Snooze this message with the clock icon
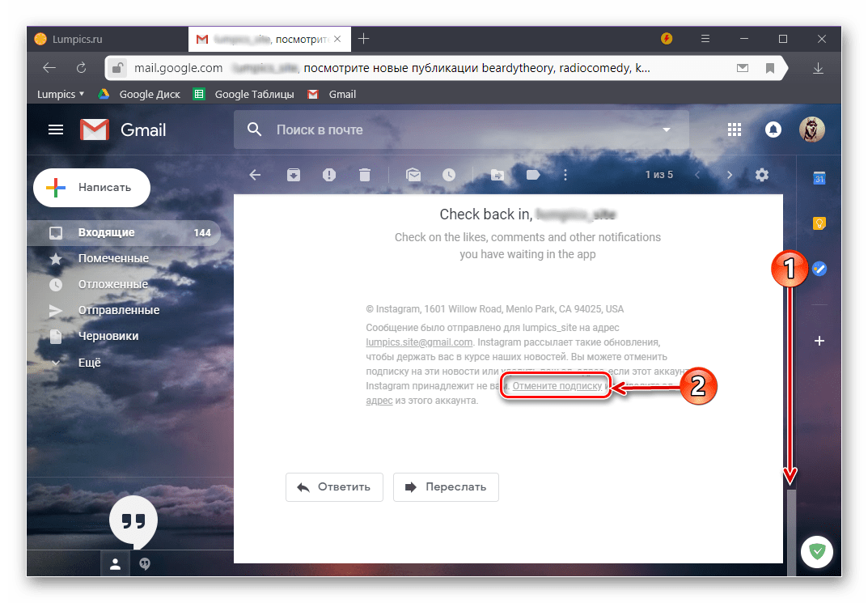868x603 pixels. click(448, 175)
